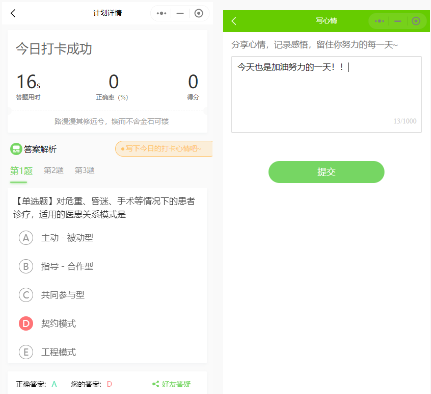
Task: Go back from the check-in results page
Action: pyautogui.click(x=13, y=13)
